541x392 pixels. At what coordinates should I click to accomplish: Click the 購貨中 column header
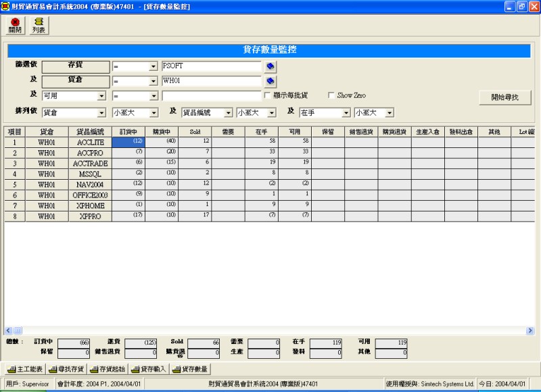(162, 132)
